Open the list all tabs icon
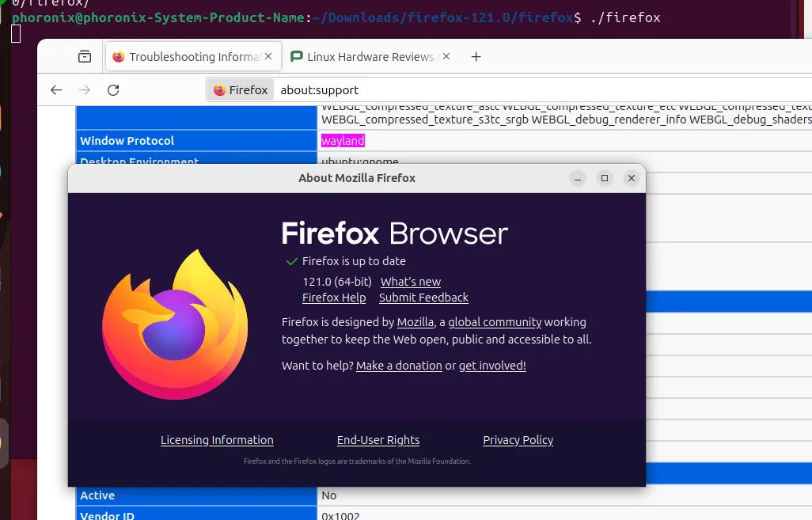Screen dimensions: 812x520 tap(85, 56)
